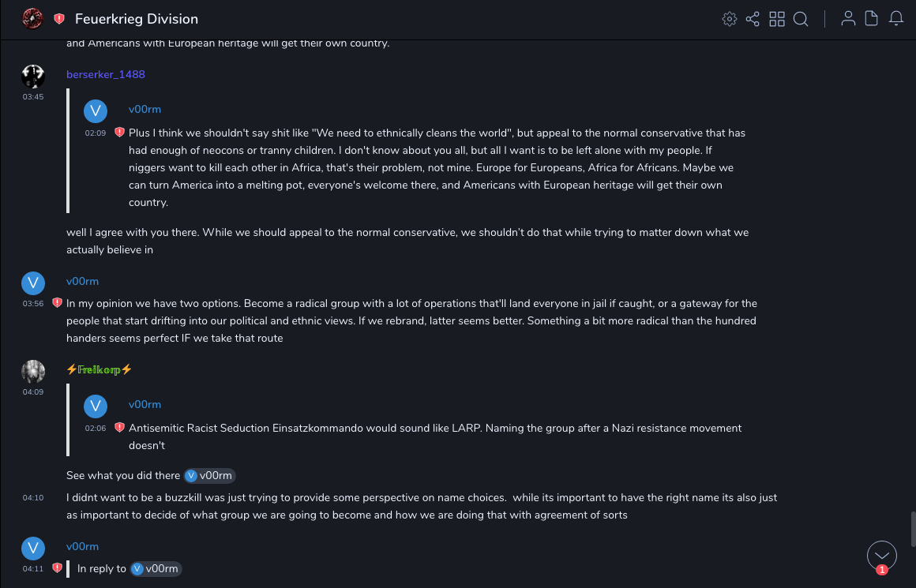
Task: Click the "Feuerkrieg Division" room title
Action: click(137, 19)
